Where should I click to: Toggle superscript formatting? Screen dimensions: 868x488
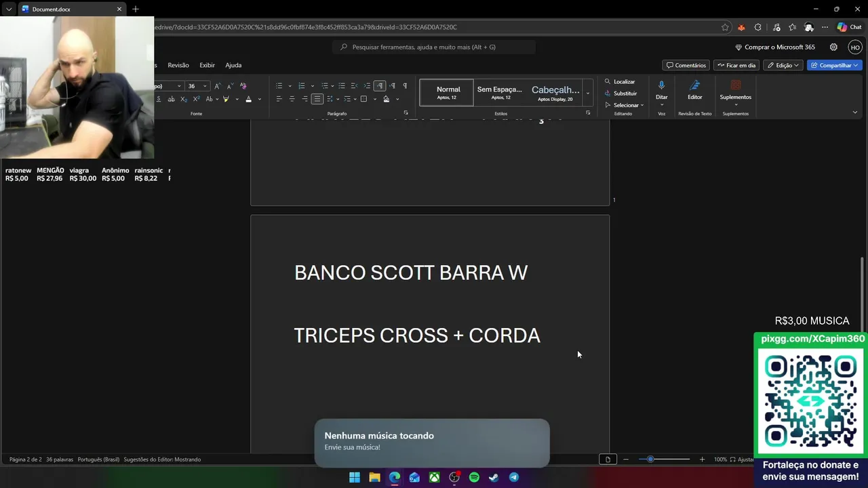click(196, 99)
